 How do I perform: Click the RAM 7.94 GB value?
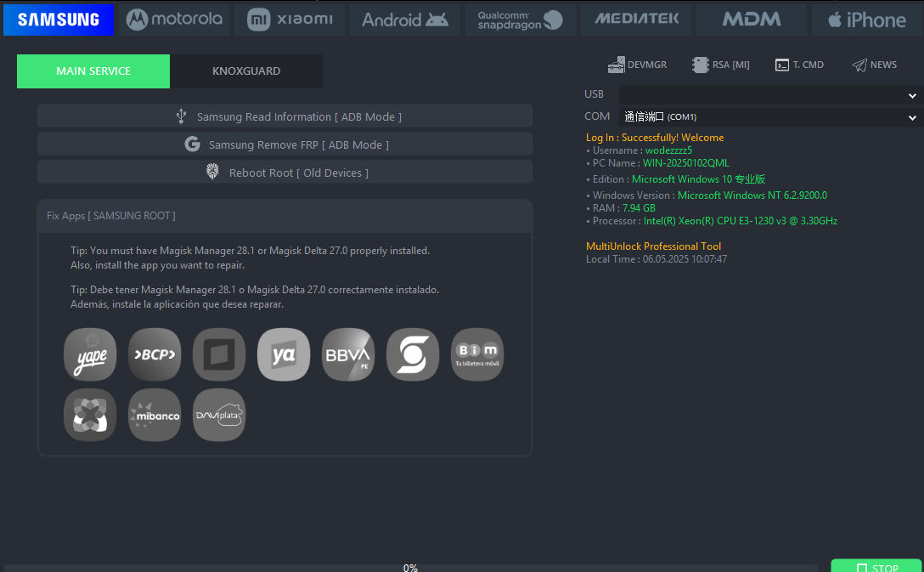coord(639,207)
